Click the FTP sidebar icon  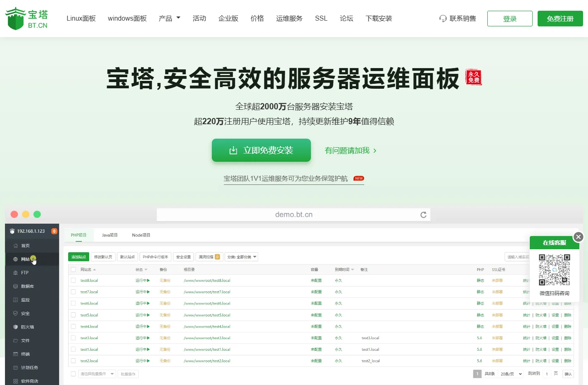coord(15,273)
